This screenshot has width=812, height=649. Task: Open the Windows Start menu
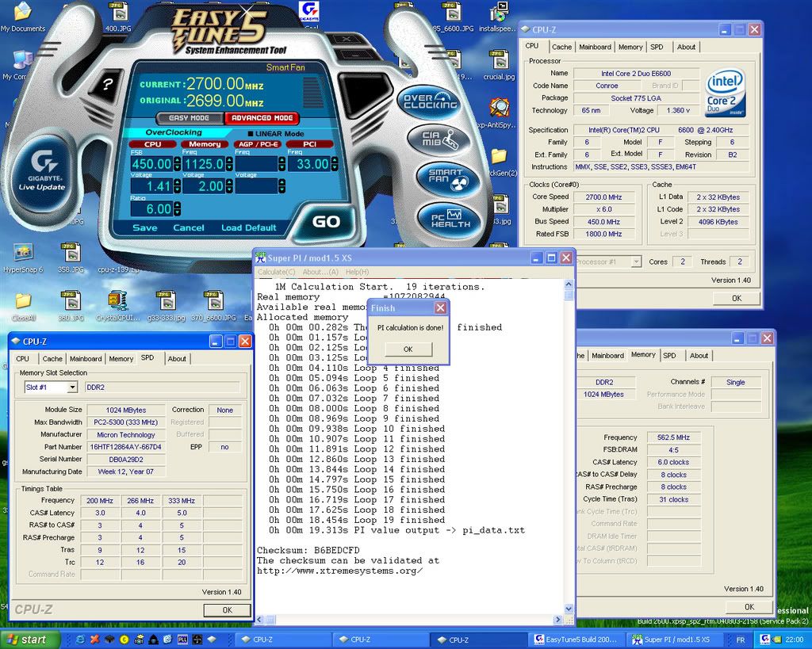29,639
